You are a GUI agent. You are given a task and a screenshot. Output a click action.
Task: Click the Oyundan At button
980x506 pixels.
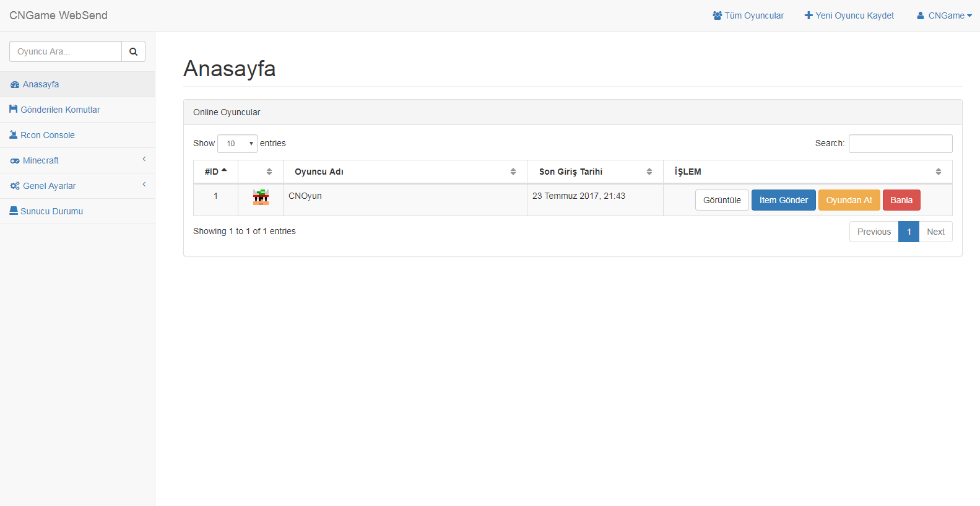(849, 200)
